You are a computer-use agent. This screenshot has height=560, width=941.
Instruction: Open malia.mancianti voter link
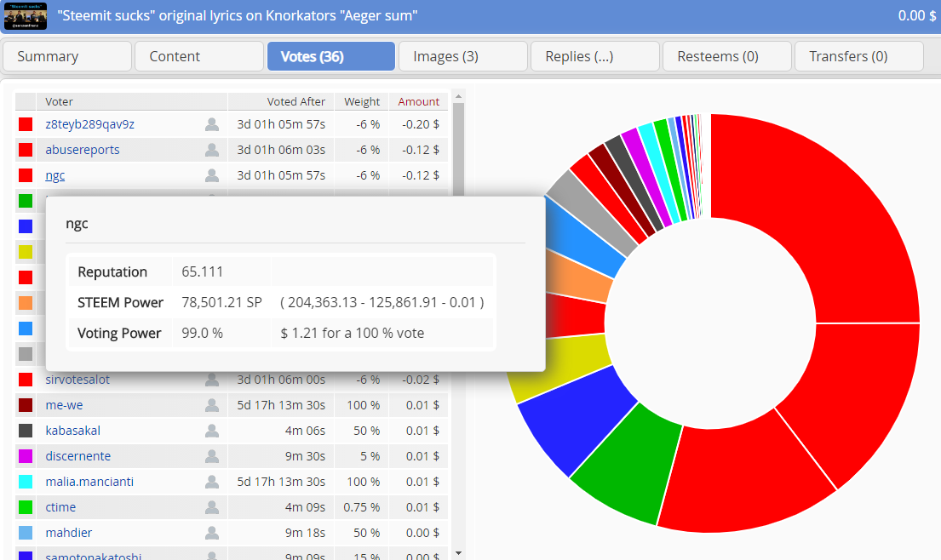89,482
